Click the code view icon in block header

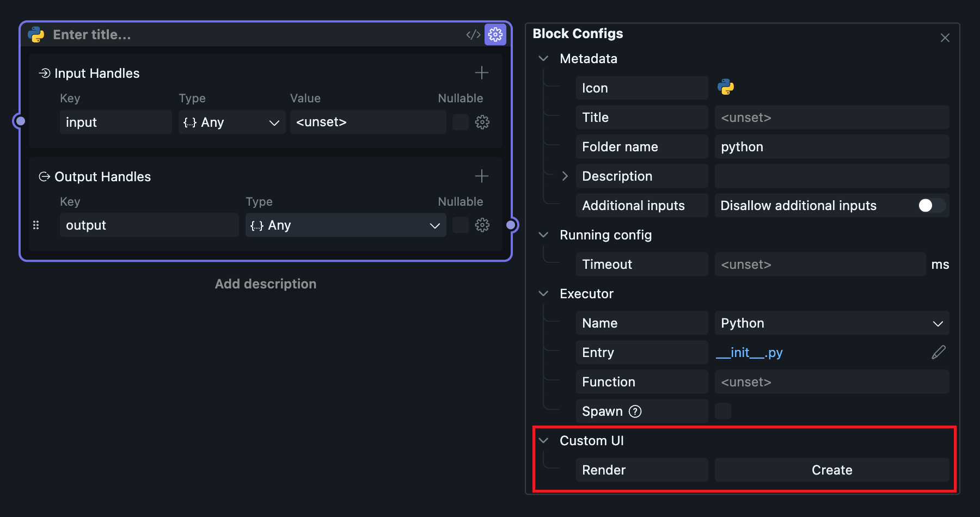pos(473,35)
